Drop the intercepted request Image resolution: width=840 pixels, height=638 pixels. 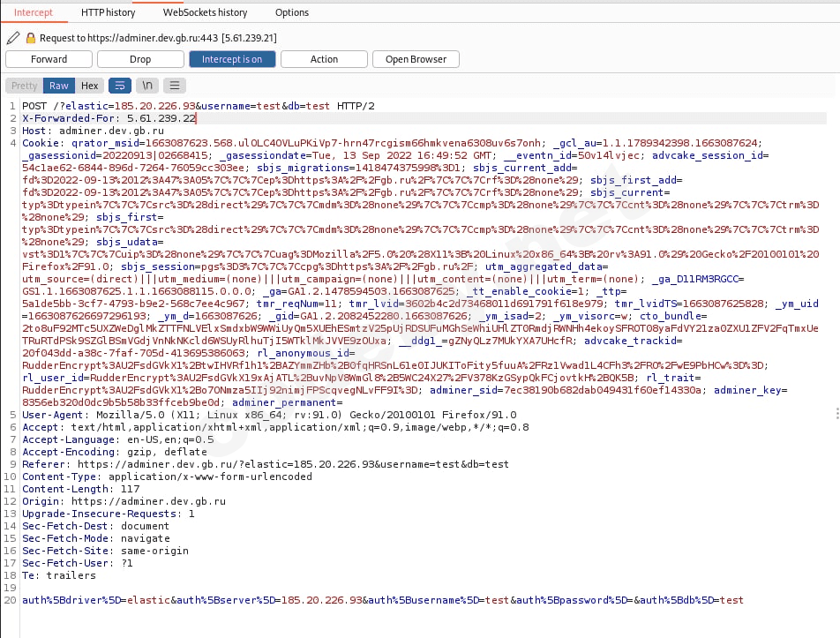pos(140,59)
